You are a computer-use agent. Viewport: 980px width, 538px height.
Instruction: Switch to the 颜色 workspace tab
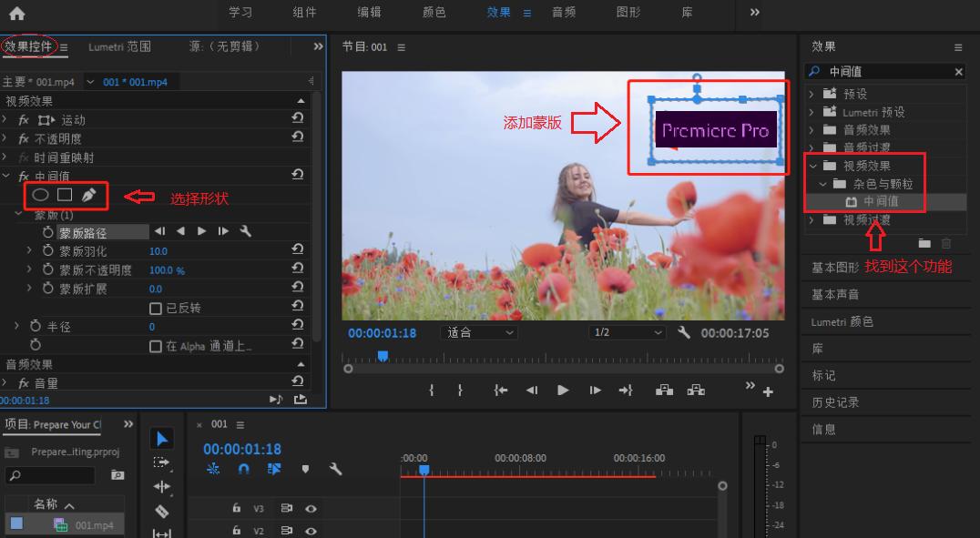(434, 13)
